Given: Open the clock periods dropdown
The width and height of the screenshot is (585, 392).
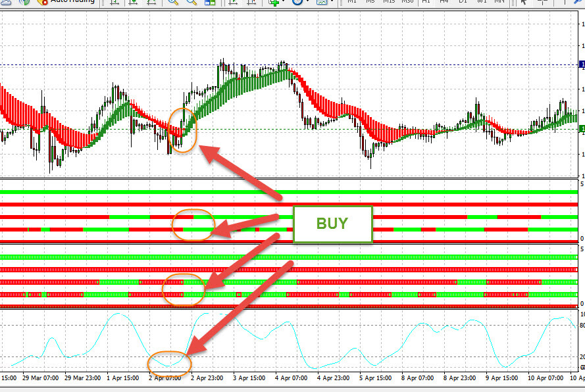Looking at the screenshot, I should coord(299,2).
